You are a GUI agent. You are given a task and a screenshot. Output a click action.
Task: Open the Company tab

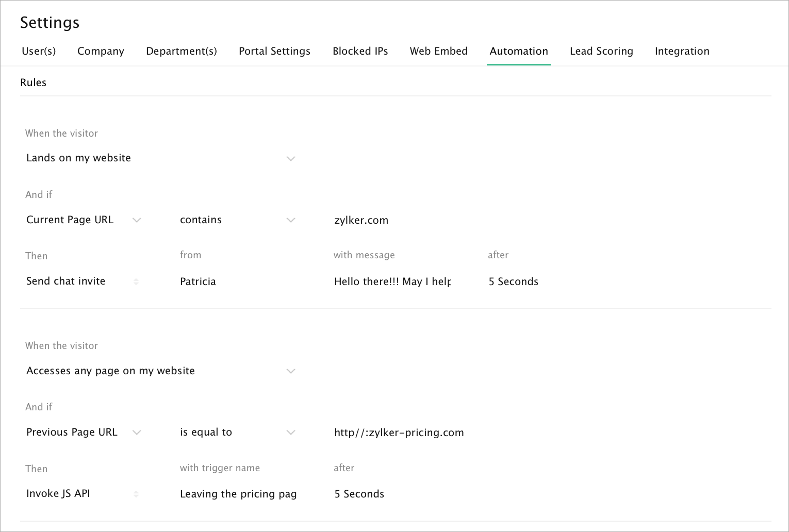[x=101, y=51]
